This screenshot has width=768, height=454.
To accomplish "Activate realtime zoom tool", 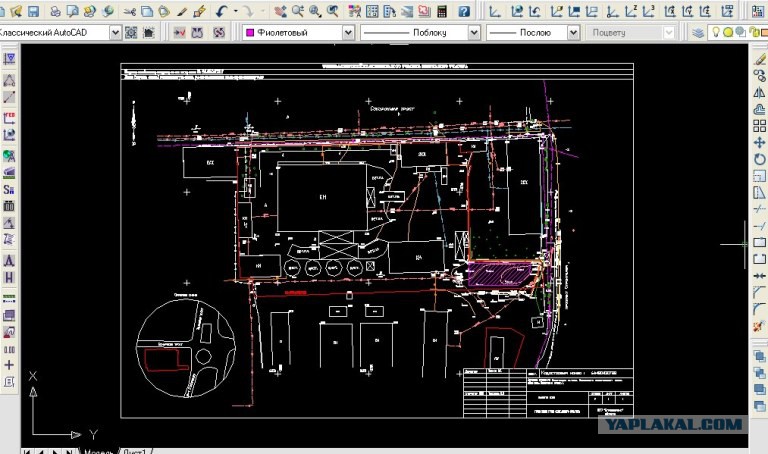I will [x=297, y=11].
